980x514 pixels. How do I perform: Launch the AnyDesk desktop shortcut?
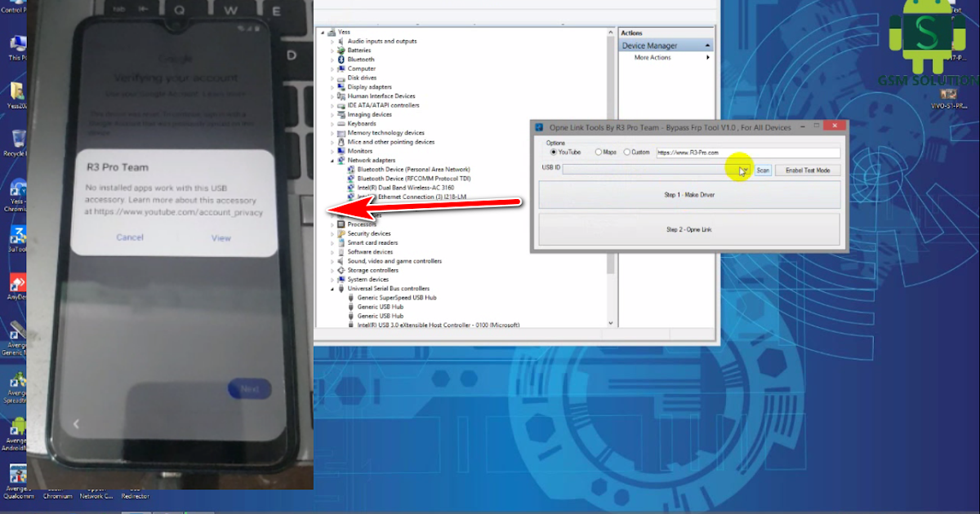click(x=16, y=286)
